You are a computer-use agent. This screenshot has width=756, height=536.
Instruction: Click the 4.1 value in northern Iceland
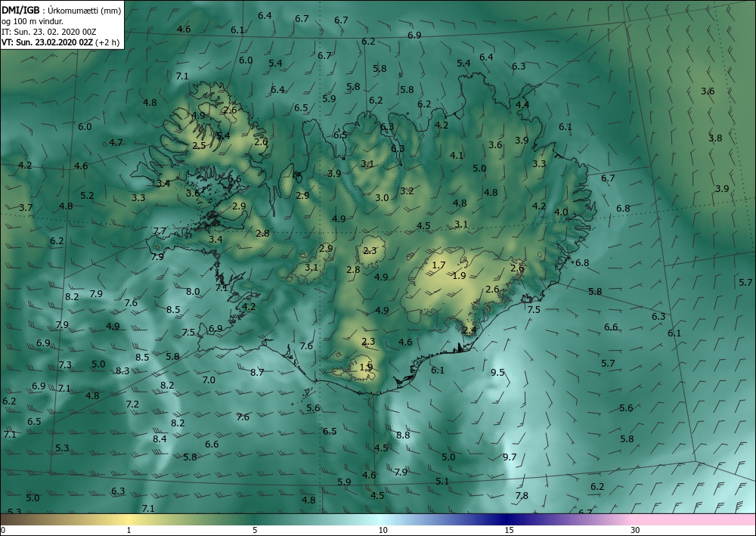[x=457, y=155]
